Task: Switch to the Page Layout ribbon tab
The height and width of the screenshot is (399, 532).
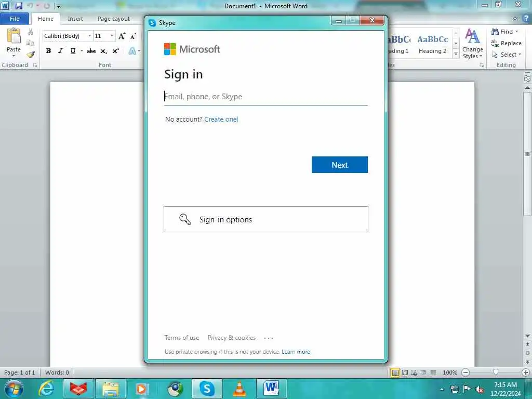Action: (114, 19)
